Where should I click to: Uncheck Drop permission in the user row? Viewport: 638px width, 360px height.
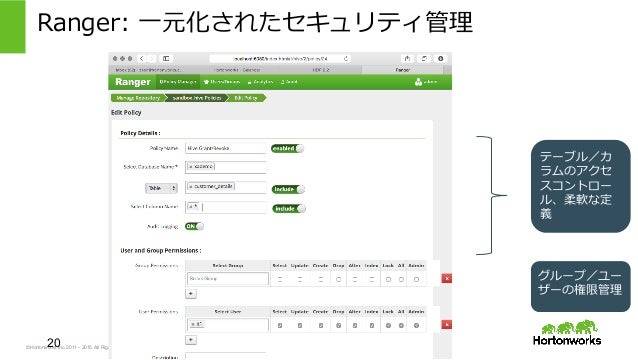[339, 325]
